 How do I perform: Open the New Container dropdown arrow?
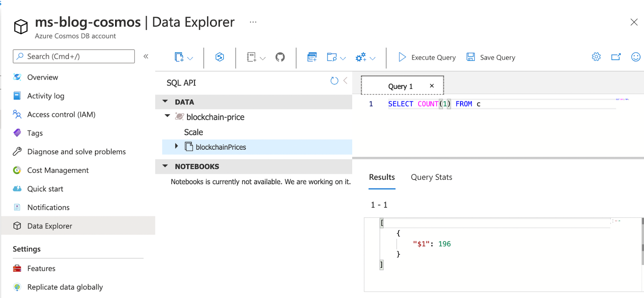tap(190, 58)
